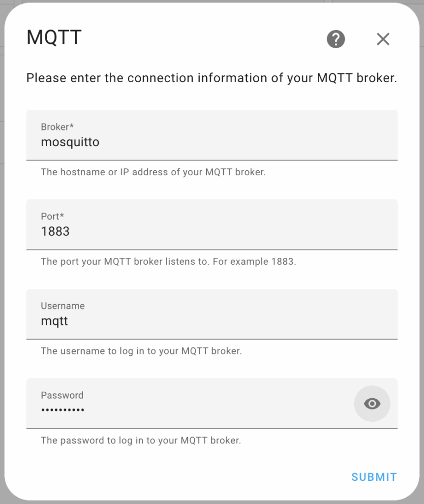Image resolution: width=424 pixels, height=504 pixels.
Task: Click the port helper text mentioning 1883
Action: [x=168, y=262]
